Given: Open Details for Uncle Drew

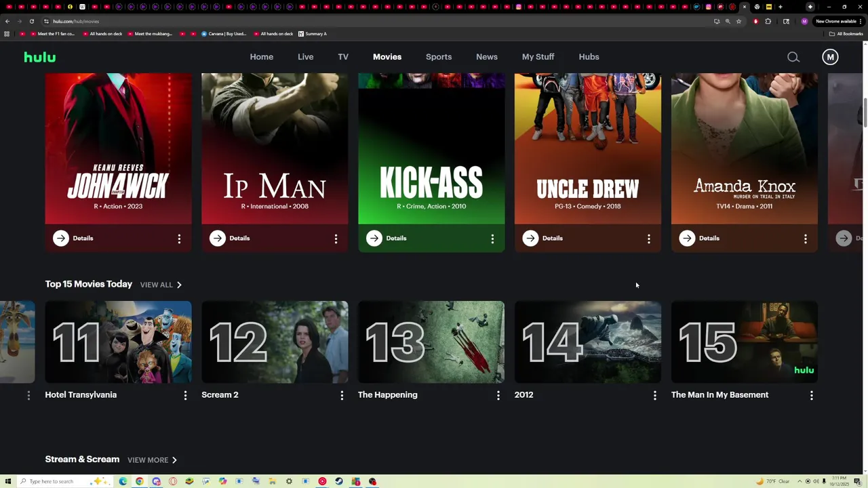Looking at the screenshot, I should pyautogui.click(x=553, y=238).
